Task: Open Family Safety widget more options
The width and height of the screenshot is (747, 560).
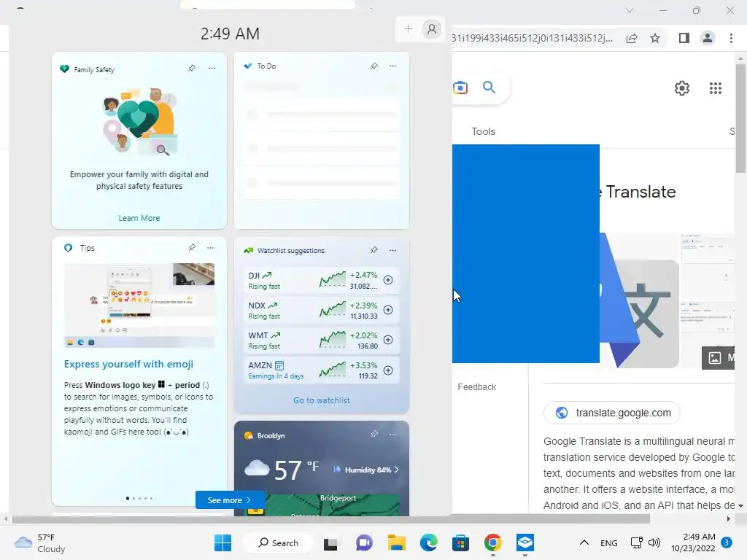Action: pyautogui.click(x=212, y=68)
